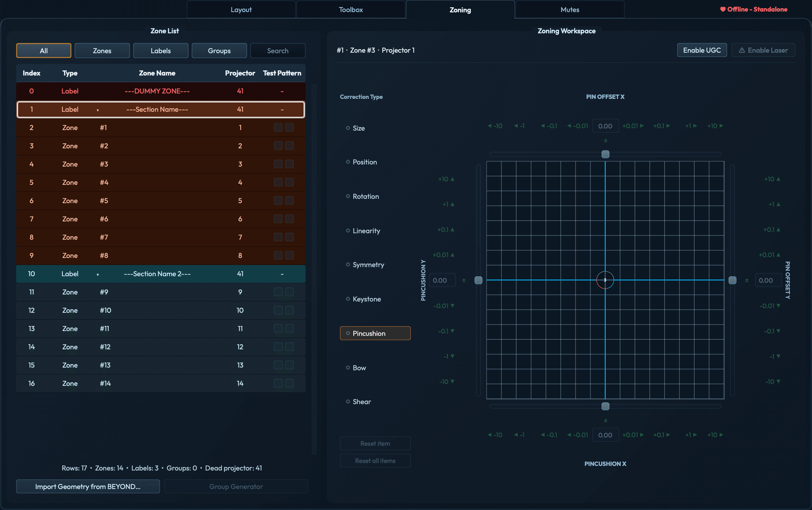Click Import Geometry from BEYOND button
The height and width of the screenshot is (510, 812).
(88, 486)
